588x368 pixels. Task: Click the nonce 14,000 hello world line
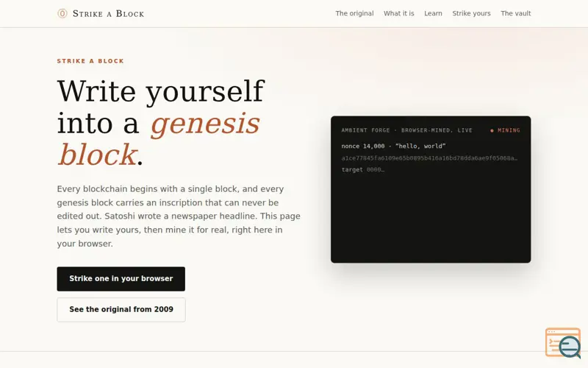[393, 146]
